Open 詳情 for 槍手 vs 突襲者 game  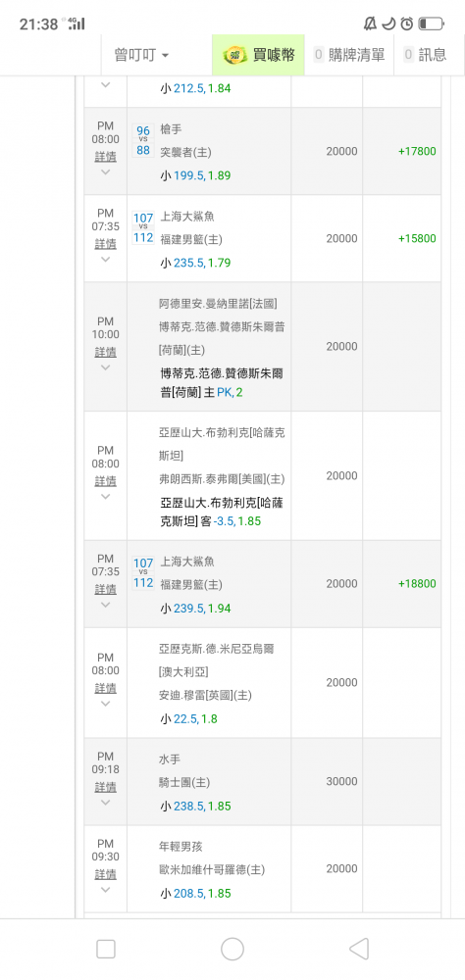(106, 156)
